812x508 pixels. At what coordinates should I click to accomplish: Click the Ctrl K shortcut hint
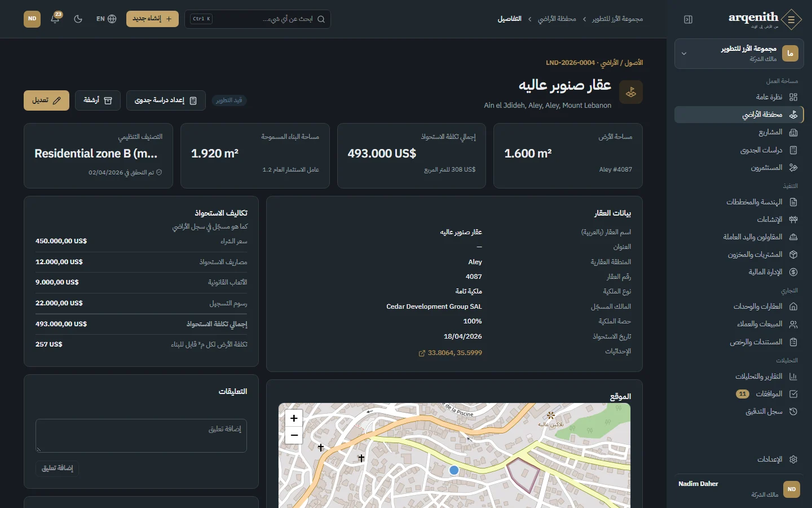201,19
